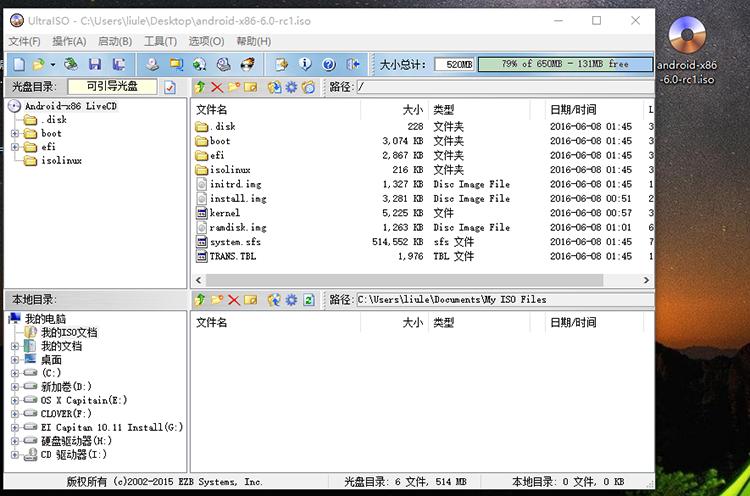The image size is (750, 496).
Task: Click the gear settings icon in ISO pane toolbar
Action: pyautogui.click(x=291, y=88)
